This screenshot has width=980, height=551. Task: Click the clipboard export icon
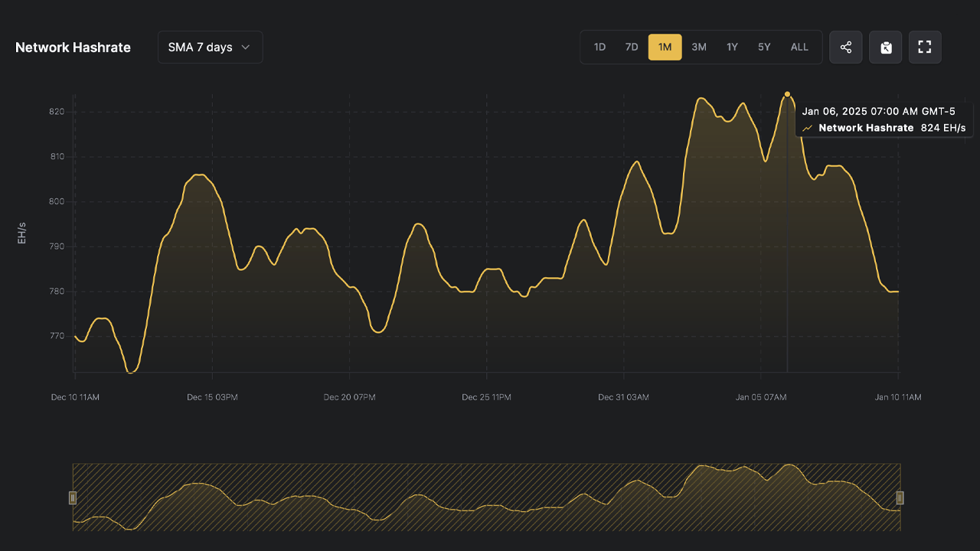point(886,47)
